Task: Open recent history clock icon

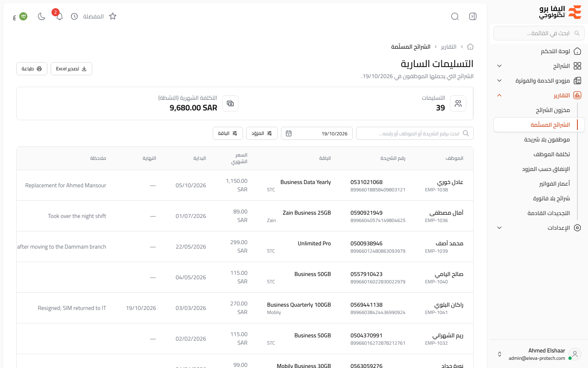Action: coord(74,16)
